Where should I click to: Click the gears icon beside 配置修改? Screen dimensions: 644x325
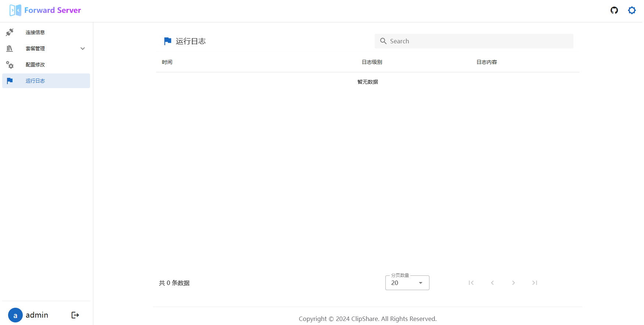(x=10, y=65)
